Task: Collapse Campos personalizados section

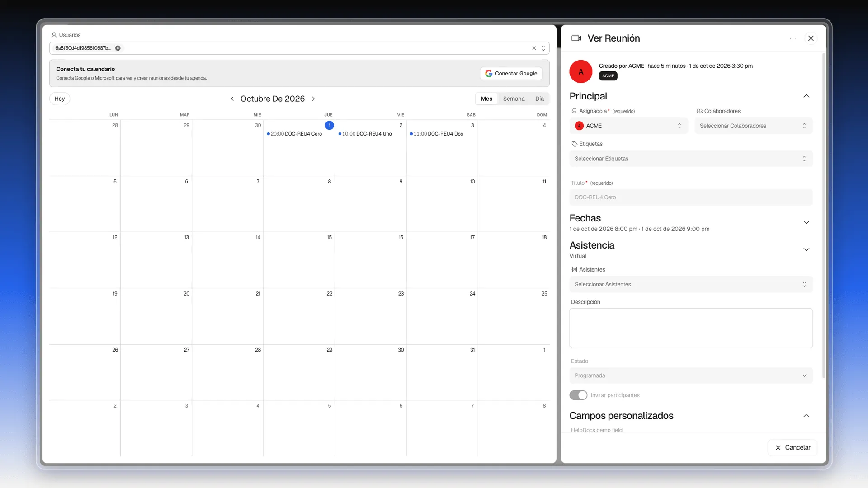Action: pyautogui.click(x=806, y=416)
